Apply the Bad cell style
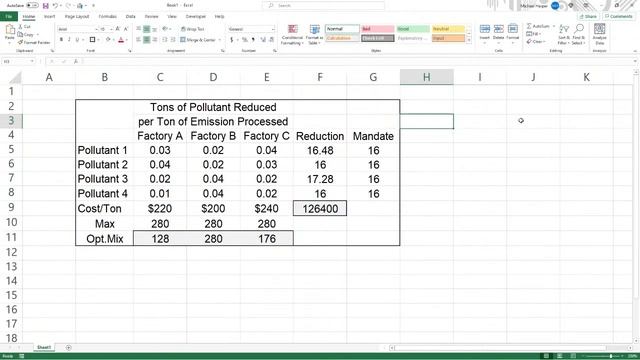640x360 pixels. click(378, 29)
